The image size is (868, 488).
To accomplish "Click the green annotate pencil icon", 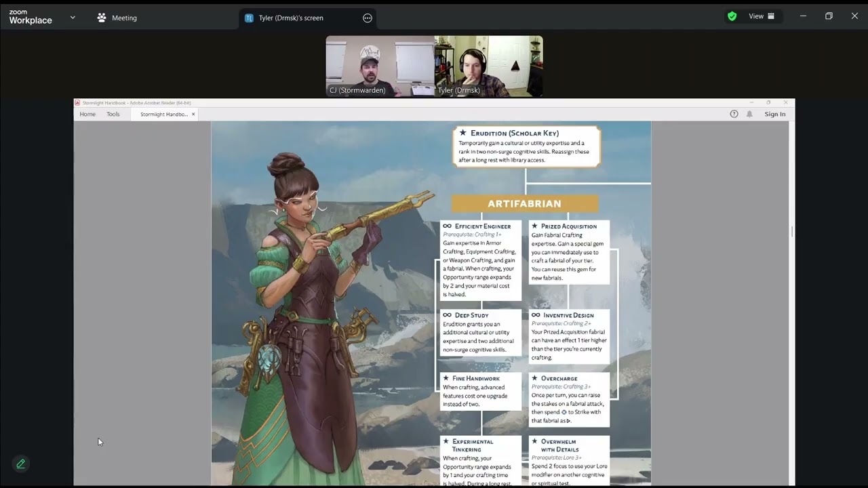I will (21, 464).
